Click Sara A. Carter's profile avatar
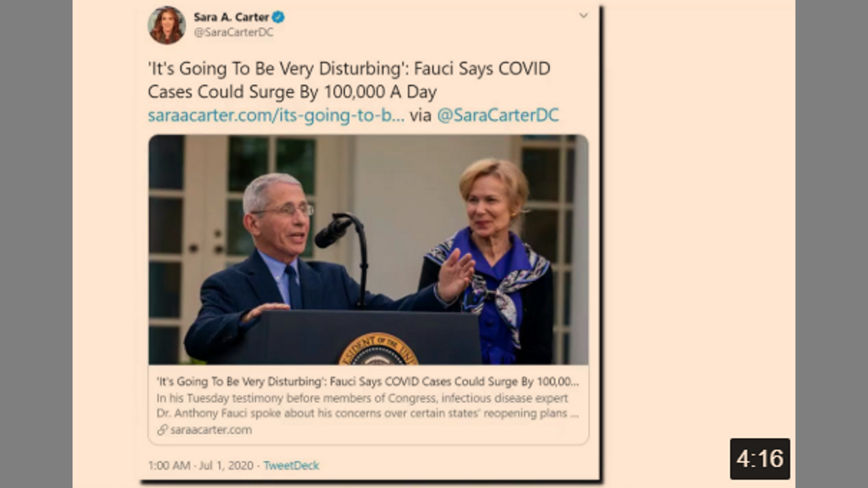This screenshot has width=868, height=488. tap(166, 26)
